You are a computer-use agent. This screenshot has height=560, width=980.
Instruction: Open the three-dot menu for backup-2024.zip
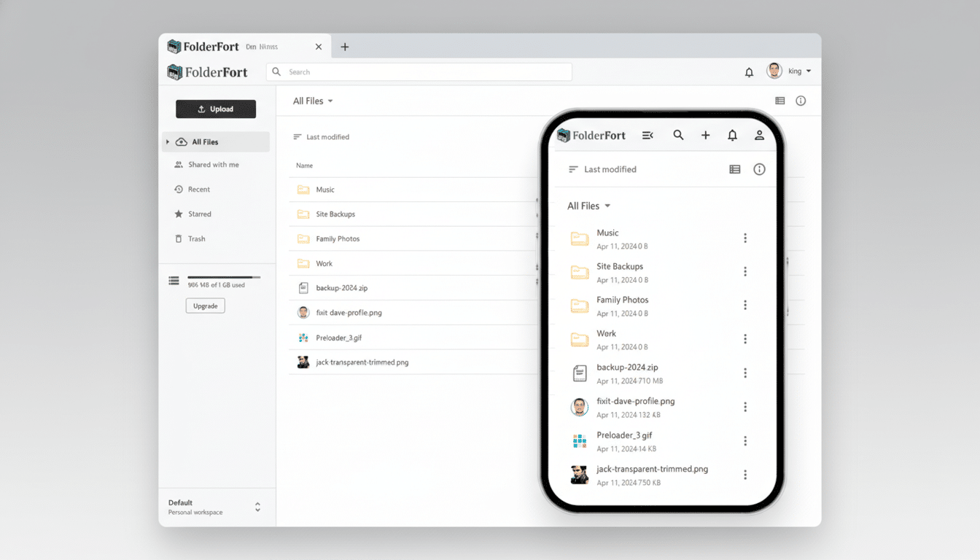(745, 373)
